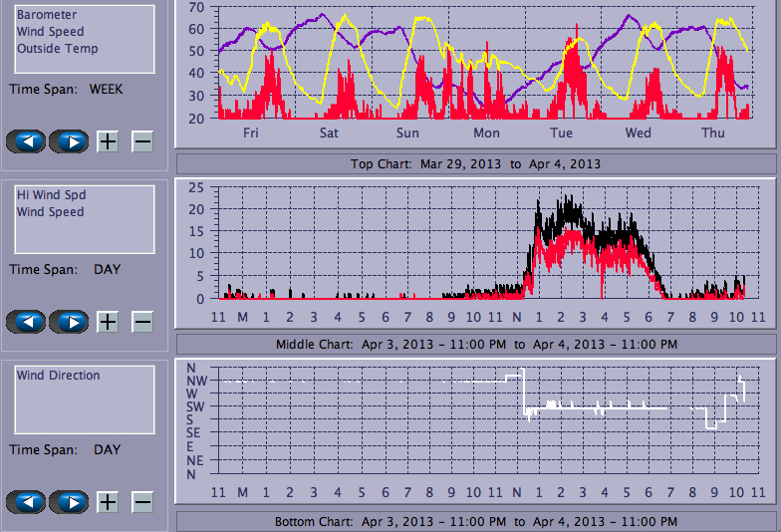Select Hi Wind Spd in middle list
Viewport: 781px width, 532px height.
50,195
